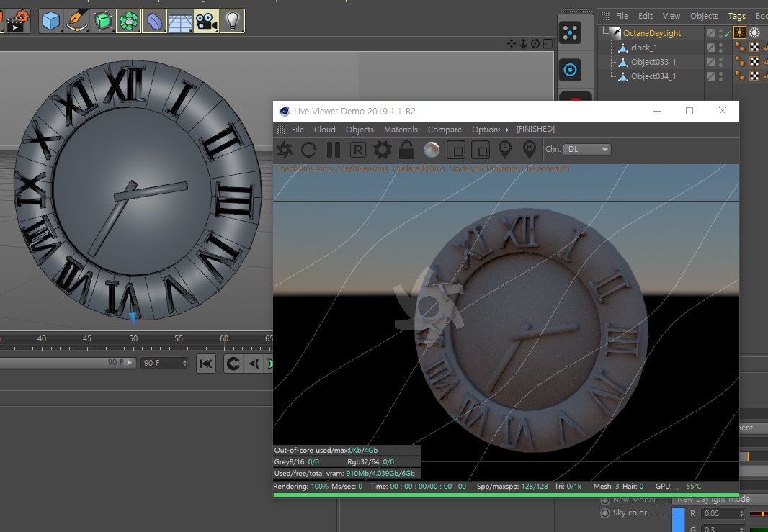Select the Octane daylight sun tag
The width and height of the screenshot is (768, 532).
740,33
